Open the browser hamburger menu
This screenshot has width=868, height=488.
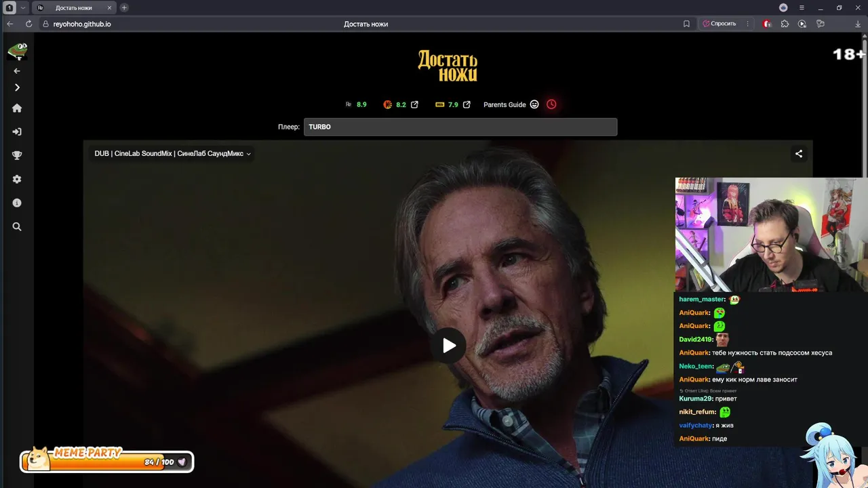(802, 7)
